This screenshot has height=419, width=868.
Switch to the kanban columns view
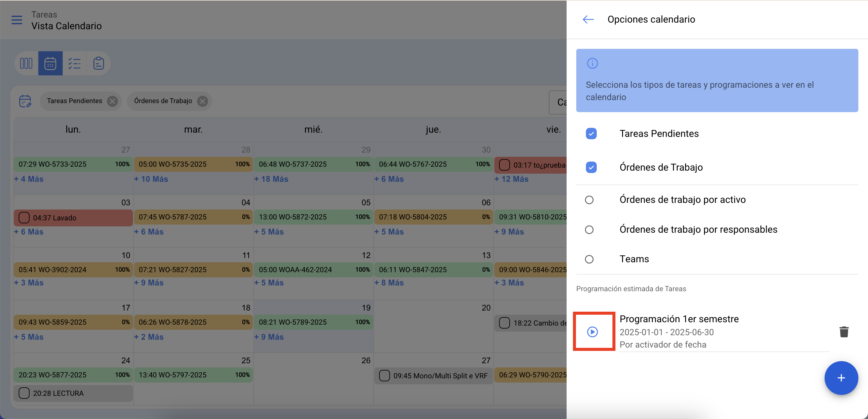click(26, 63)
